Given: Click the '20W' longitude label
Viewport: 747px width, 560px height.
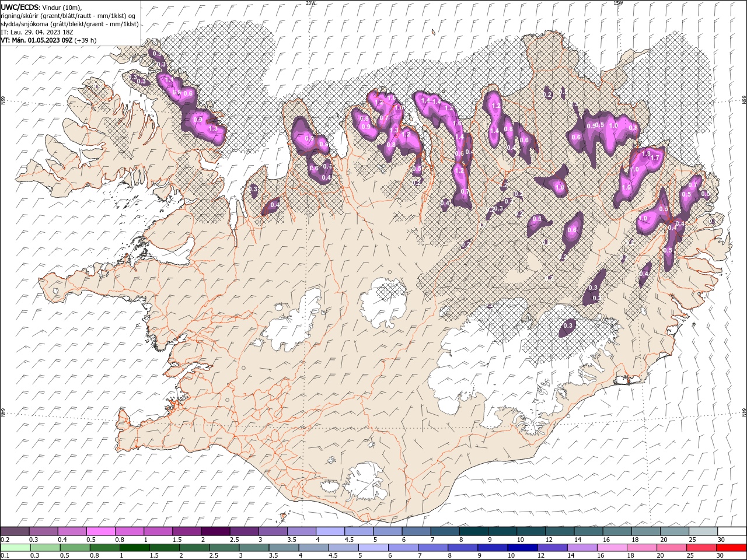Looking at the screenshot, I should pyautogui.click(x=310, y=3).
